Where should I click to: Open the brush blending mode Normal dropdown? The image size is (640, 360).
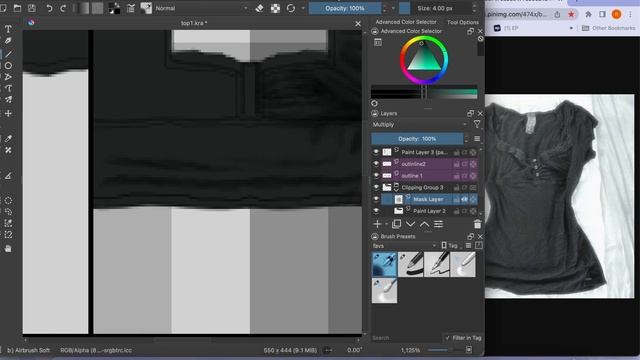[x=201, y=8]
